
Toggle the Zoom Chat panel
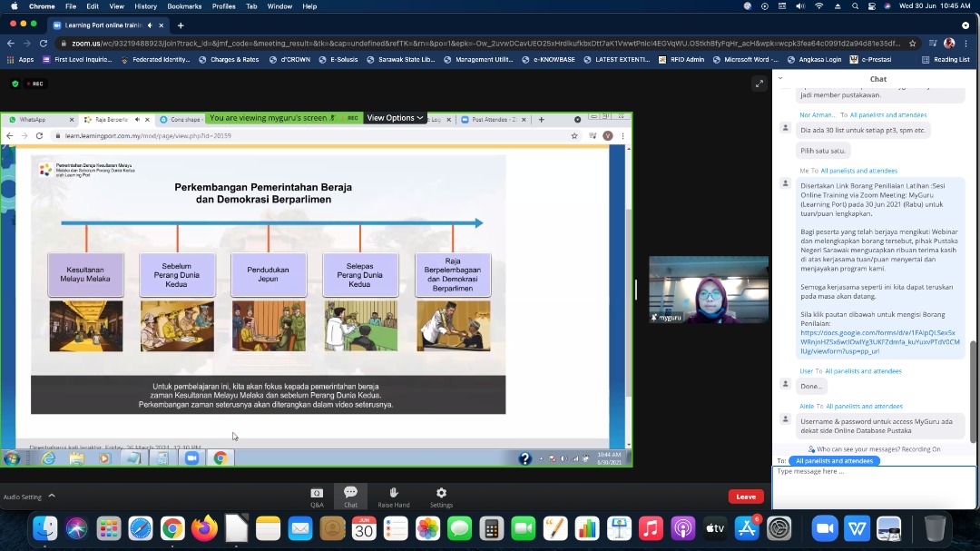click(350, 497)
